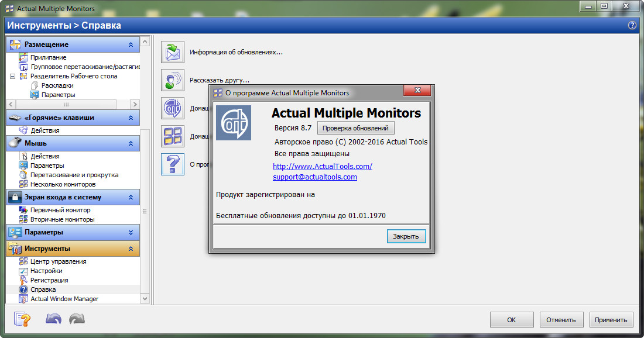Select Центр управления item
644x338 pixels.
[59, 261]
